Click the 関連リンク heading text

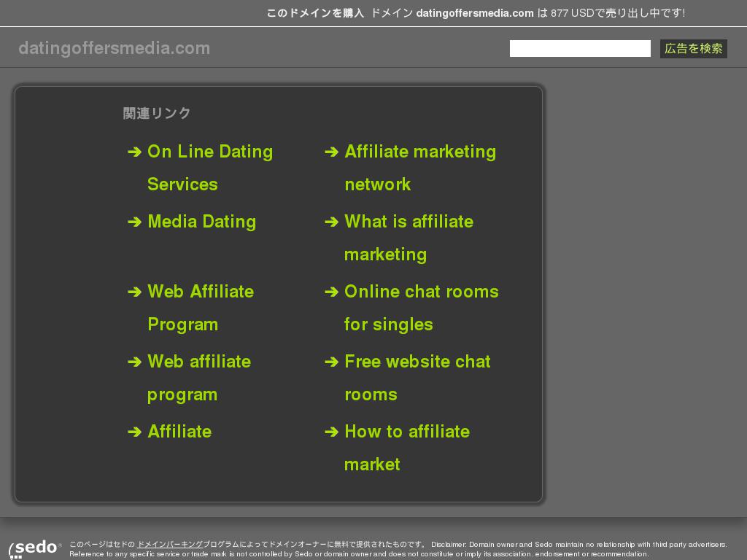(x=157, y=113)
